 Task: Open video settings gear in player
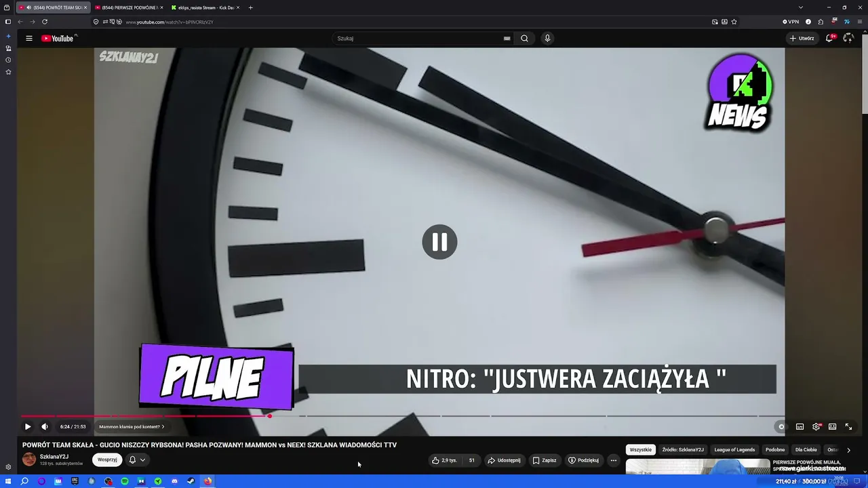coord(816,427)
